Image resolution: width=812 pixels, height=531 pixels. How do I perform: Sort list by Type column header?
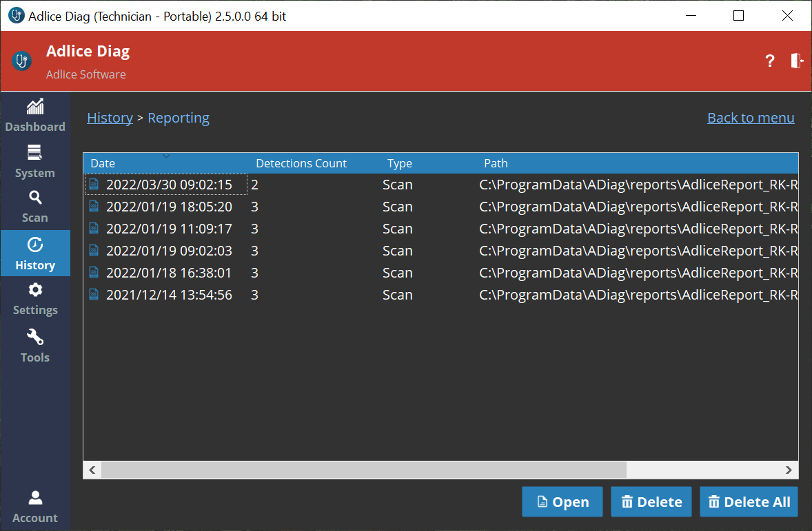pos(400,163)
